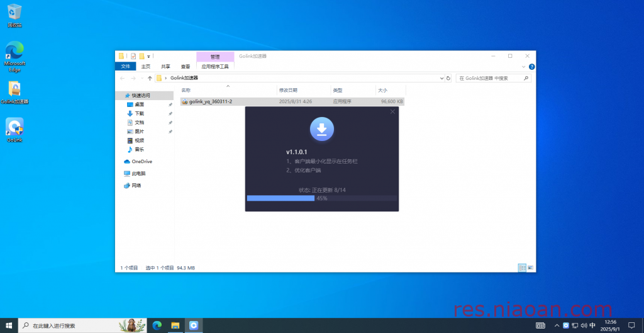Toggle the 中 input method indicator

(592, 325)
